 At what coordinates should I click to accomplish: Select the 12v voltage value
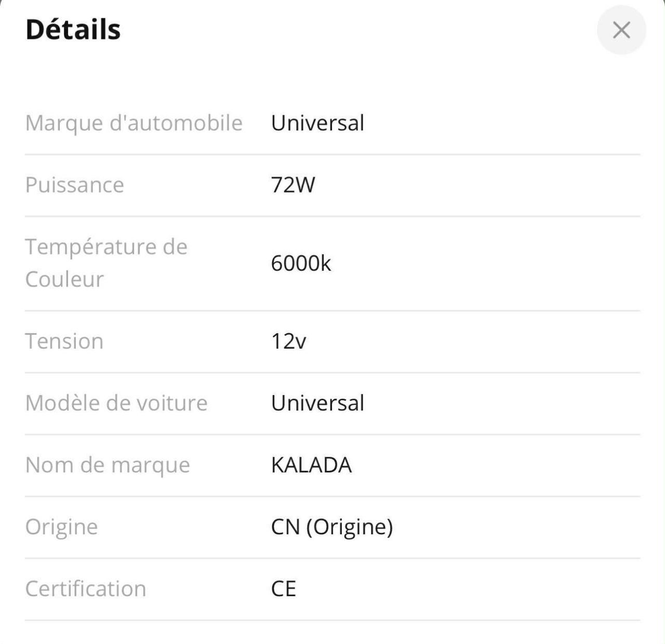289,341
